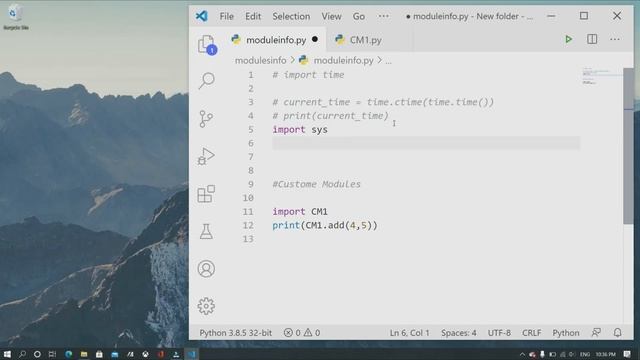Expand the hidden menu items ellipsis

(383, 16)
